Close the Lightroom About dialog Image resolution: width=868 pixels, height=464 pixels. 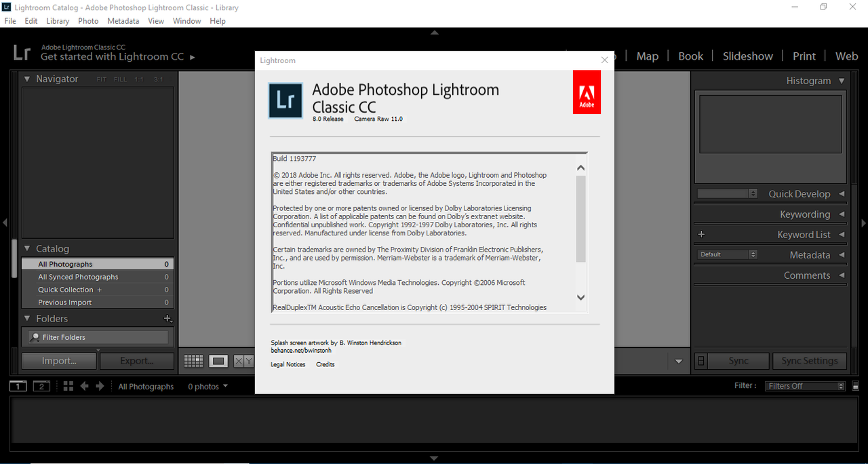coord(605,60)
